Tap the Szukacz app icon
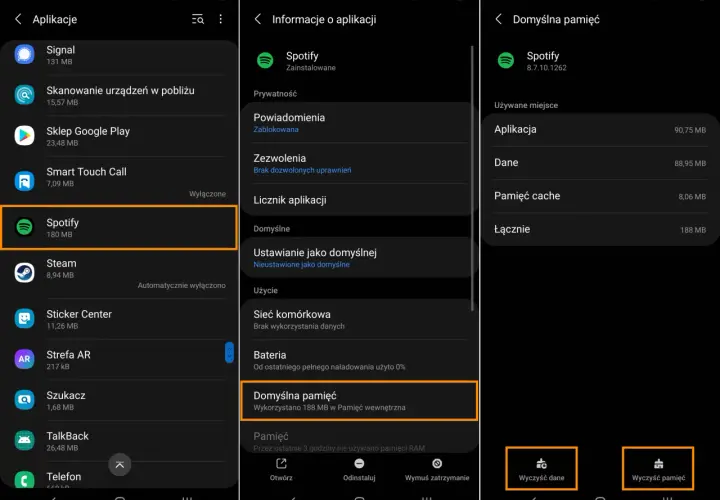Screen dimensions: 720x500 pos(24,400)
